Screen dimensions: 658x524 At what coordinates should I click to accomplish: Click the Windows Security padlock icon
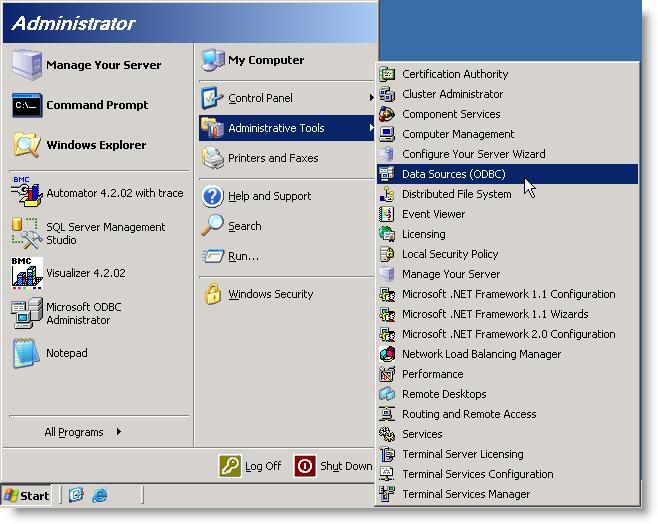point(213,293)
